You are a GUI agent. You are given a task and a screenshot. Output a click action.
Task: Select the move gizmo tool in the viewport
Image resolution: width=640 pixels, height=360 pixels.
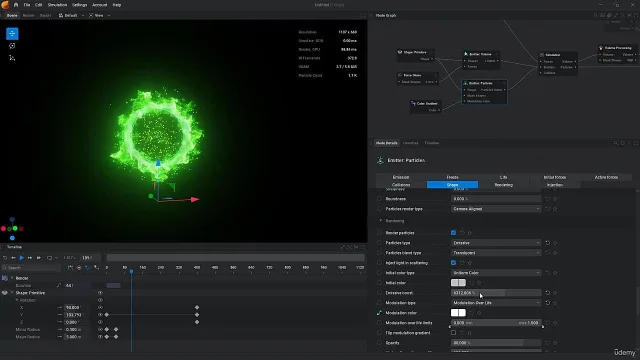12,33
